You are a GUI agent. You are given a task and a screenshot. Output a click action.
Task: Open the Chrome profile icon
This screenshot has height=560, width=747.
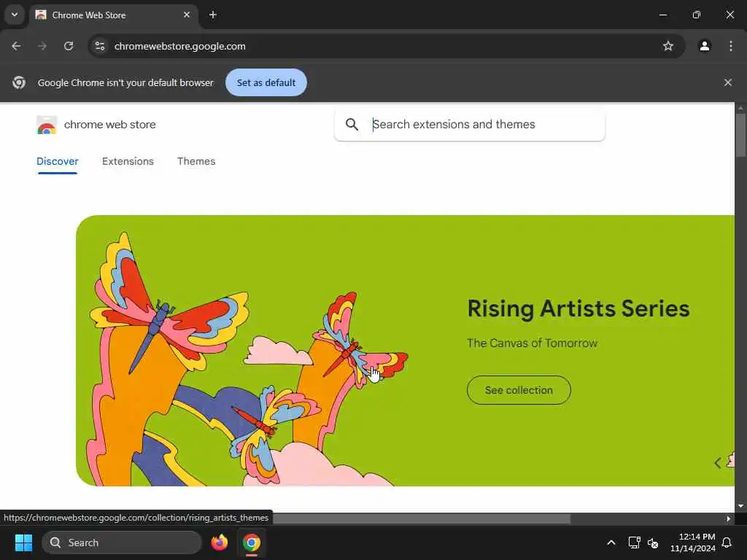(705, 46)
